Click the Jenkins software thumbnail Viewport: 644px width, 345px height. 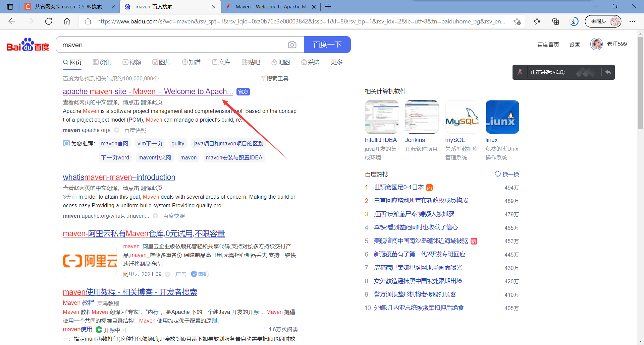[x=422, y=117]
